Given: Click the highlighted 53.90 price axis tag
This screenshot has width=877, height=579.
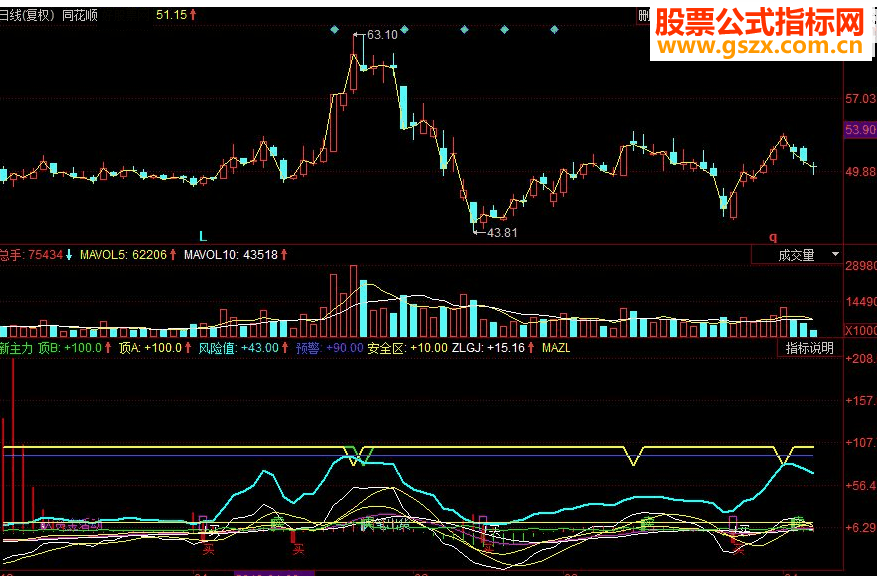Looking at the screenshot, I should click(x=860, y=130).
